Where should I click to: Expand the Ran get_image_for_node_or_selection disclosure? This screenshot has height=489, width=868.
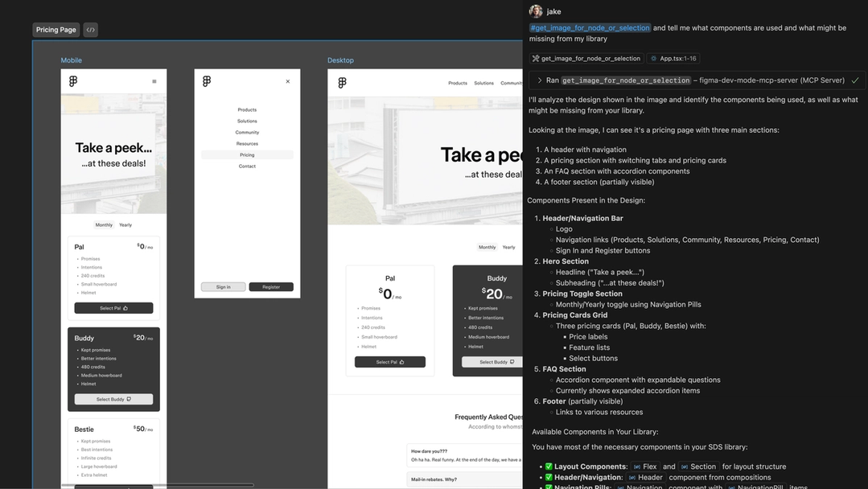point(540,80)
